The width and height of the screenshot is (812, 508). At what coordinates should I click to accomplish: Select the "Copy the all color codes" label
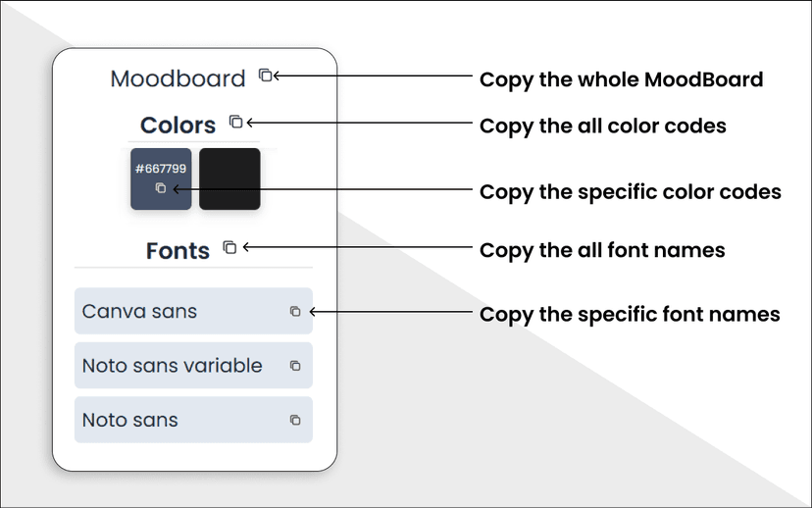point(602,127)
